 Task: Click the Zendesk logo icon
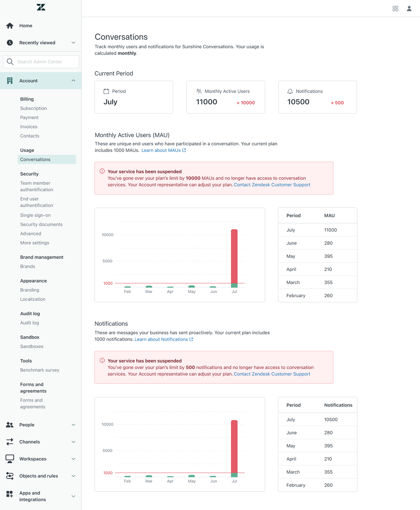tap(41, 7)
